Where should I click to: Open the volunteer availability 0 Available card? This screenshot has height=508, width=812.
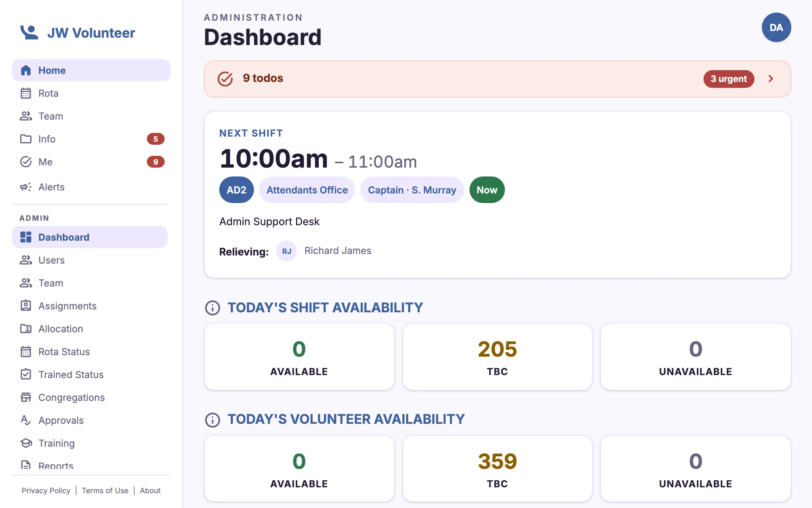pos(299,469)
